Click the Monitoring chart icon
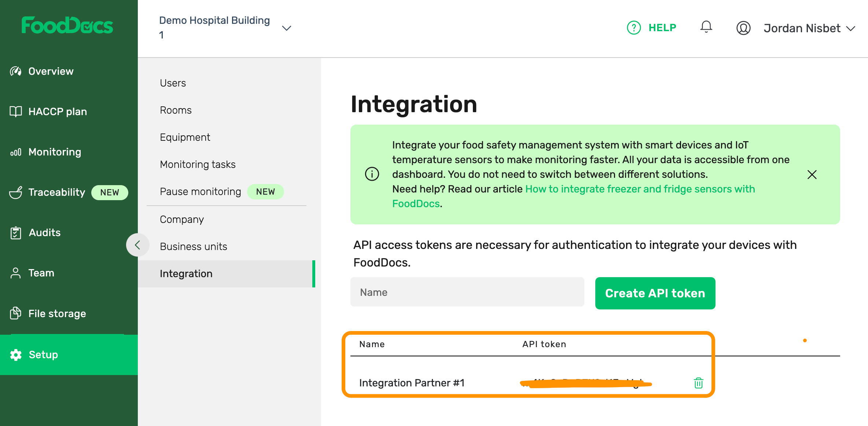 (15, 151)
